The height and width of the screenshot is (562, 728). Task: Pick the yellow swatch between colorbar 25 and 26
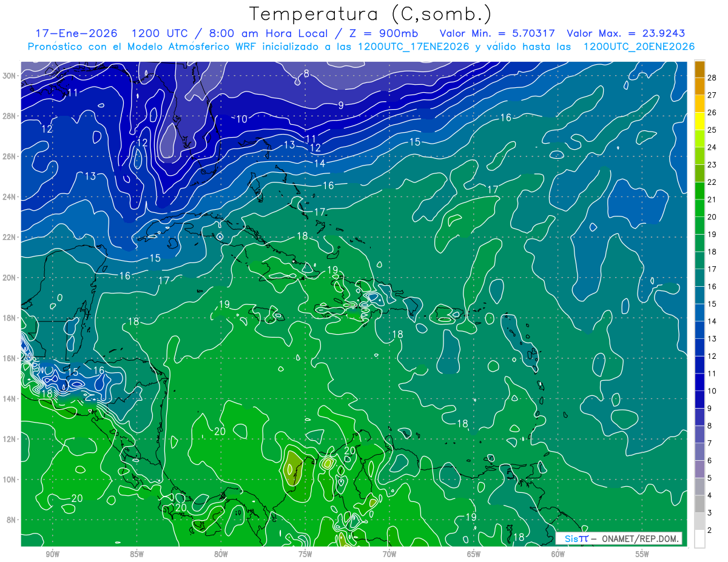(x=700, y=121)
